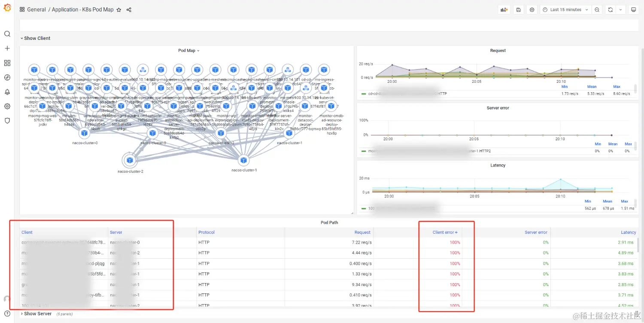Open the Request panel title

pyautogui.click(x=498, y=51)
